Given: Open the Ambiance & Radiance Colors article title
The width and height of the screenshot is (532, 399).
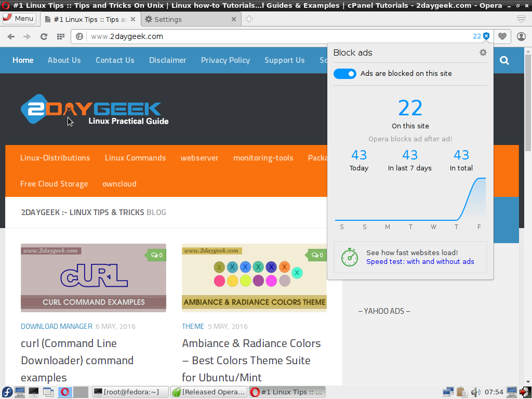Looking at the screenshot, I should (x=251, y=361).
